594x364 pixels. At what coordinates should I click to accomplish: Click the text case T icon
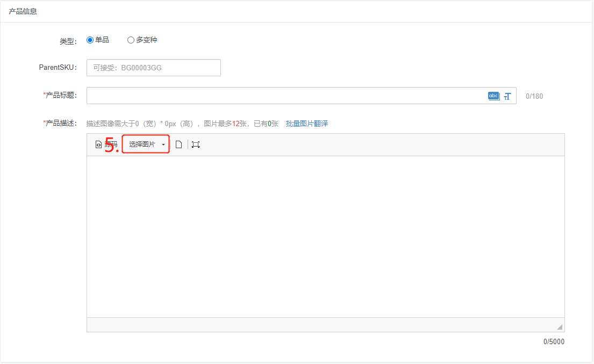507,97
